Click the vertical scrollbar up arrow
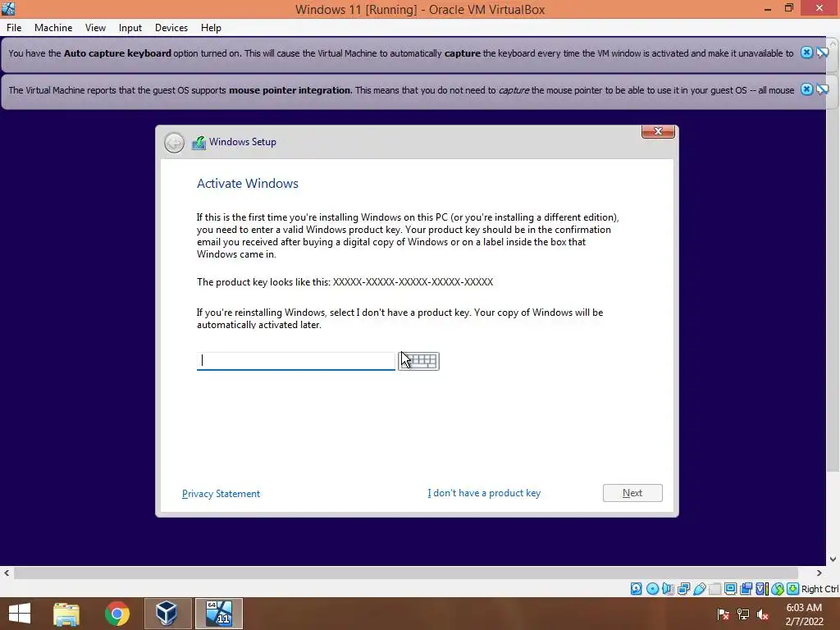The width and height of the screenshot is (840, 630). 833,43
